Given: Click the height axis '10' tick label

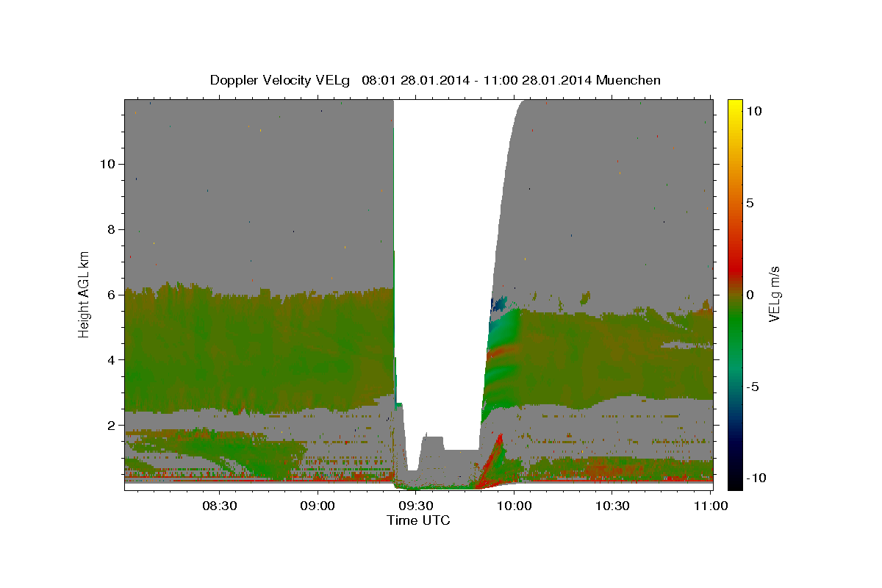Looking at the screenshot, I should 107,163.
